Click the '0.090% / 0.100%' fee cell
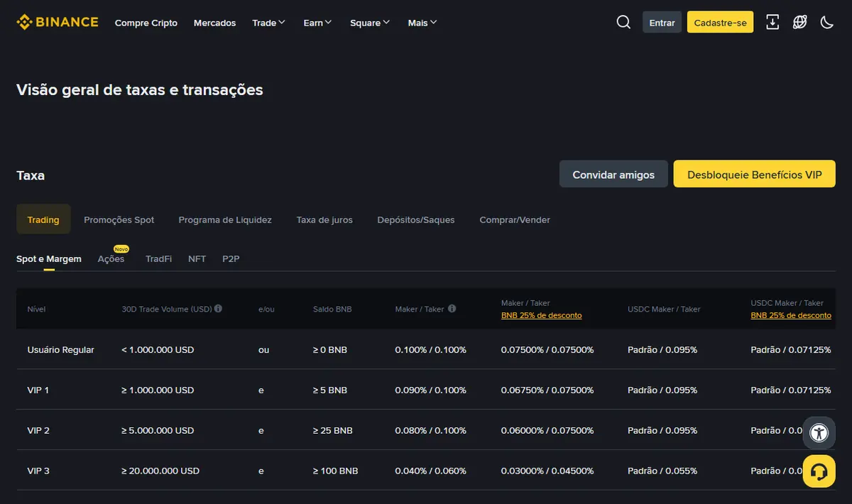This screenshot has width=852, height=504. pos(431,390)
